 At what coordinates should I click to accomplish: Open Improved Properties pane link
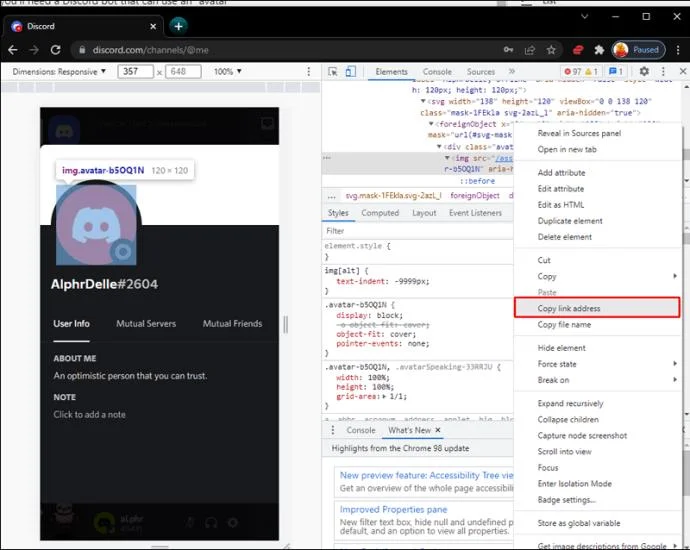393,510
